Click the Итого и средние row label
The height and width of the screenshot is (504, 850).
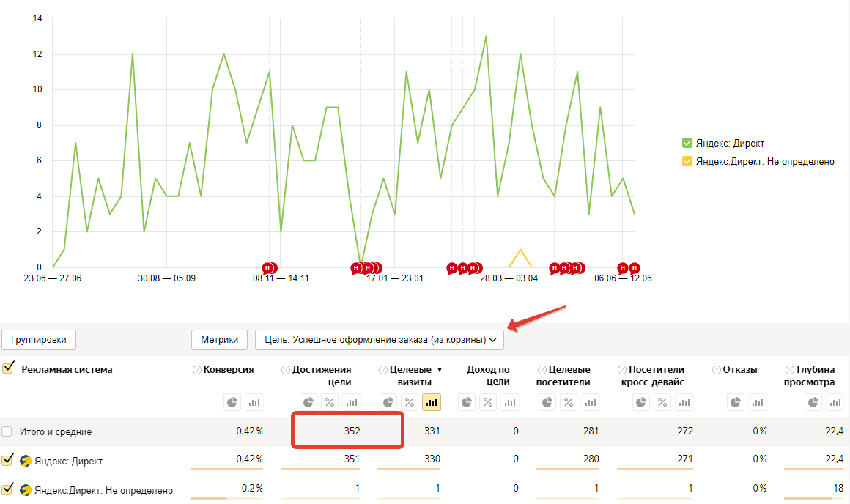coord(56,432)
